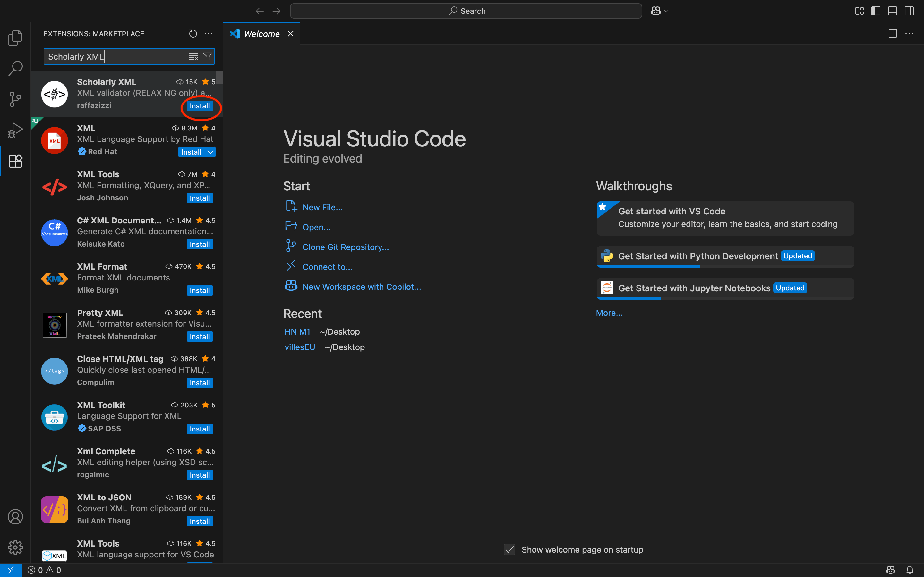Select the Source Control icon
The height and width of the screenshot is (577, 924).
[15, 99]
